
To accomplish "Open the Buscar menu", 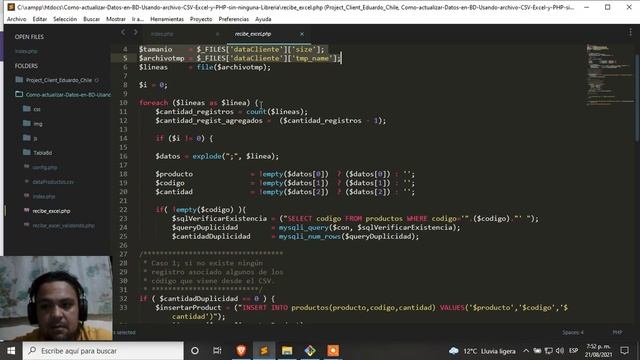I will pyautogui.click(x=91, y=19).
